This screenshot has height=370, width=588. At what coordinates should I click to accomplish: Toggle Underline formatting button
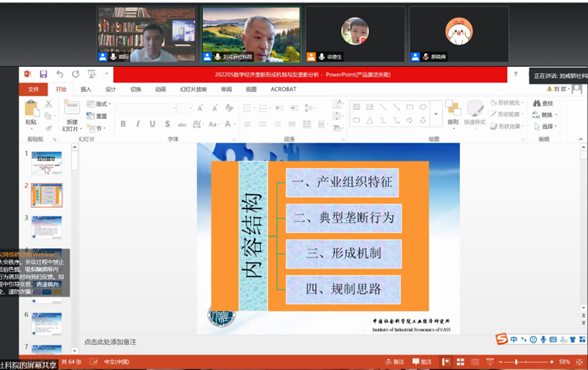(152, 124)
